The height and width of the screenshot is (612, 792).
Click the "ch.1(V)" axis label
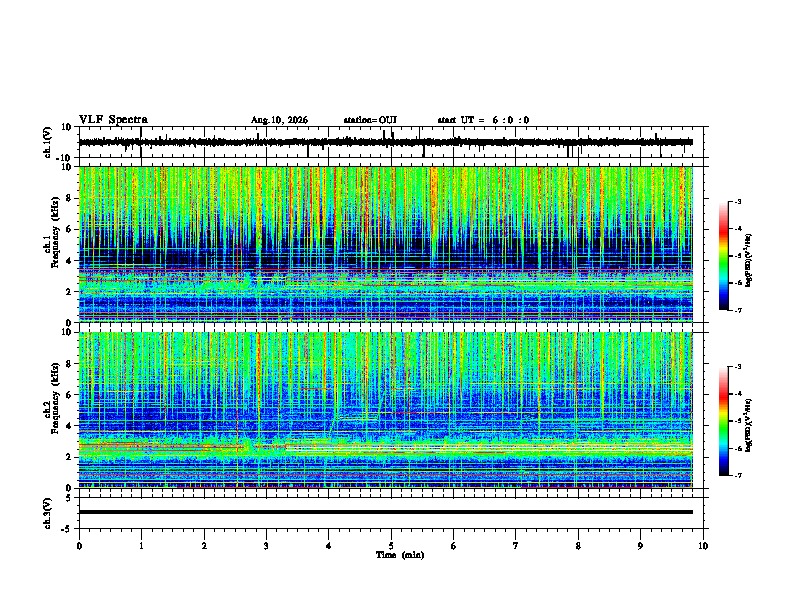(x=48, y=142)
